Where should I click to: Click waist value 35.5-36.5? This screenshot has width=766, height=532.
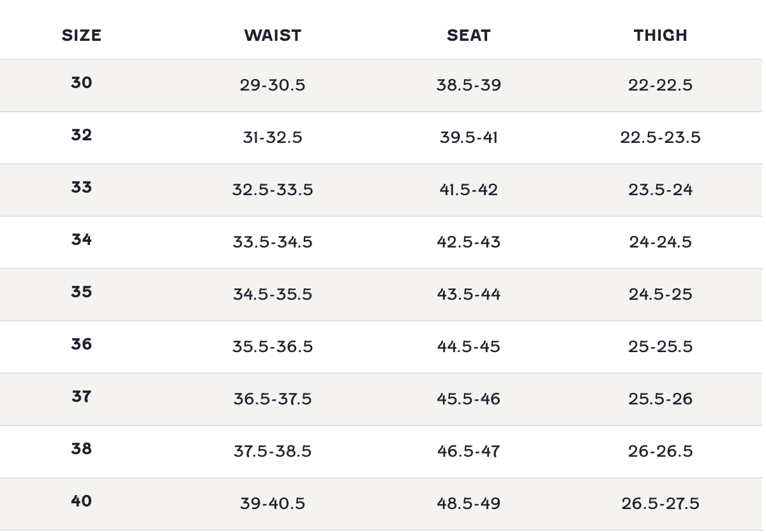[273, 346]
